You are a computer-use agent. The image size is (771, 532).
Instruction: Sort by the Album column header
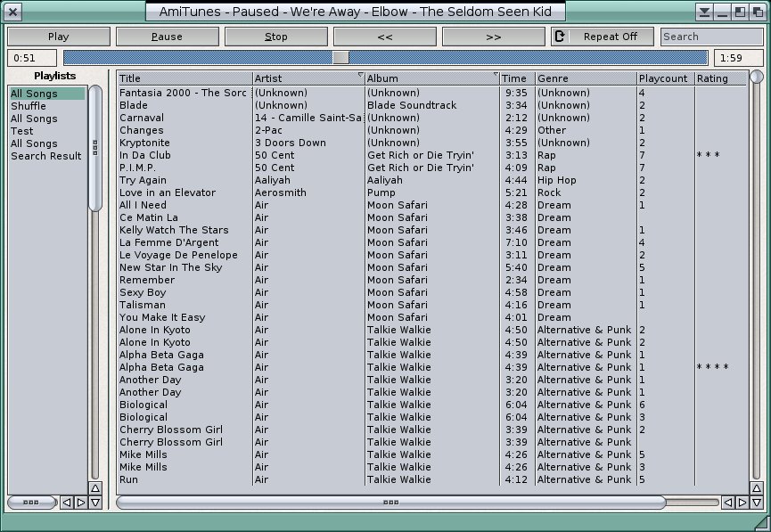(432, 78)
